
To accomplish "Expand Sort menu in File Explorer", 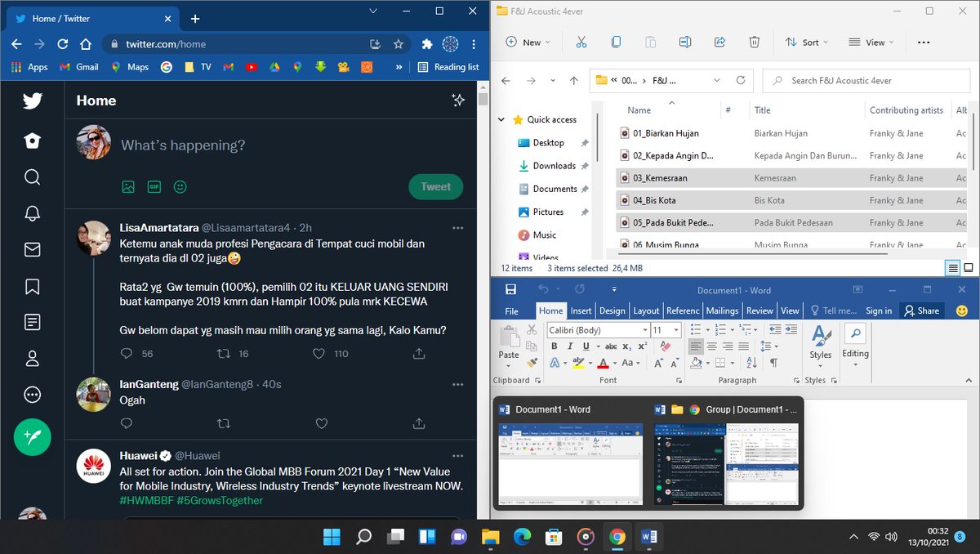I will point(806,42).
